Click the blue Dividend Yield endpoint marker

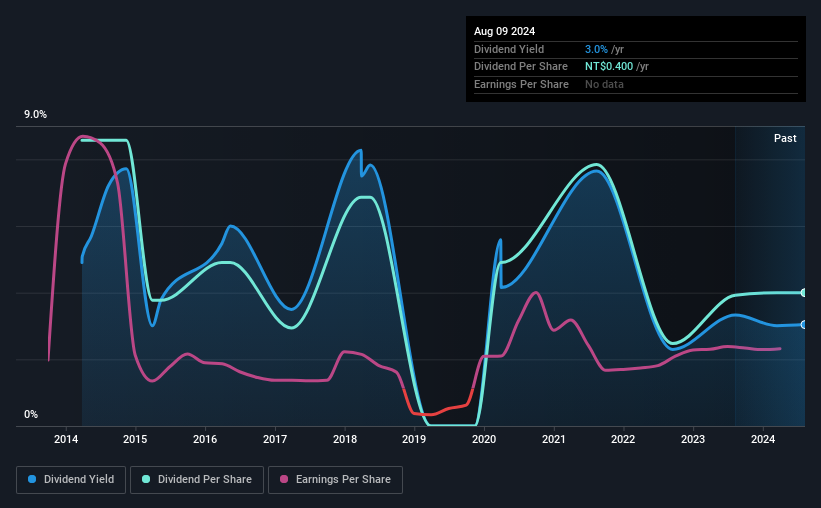click(804, 325)
